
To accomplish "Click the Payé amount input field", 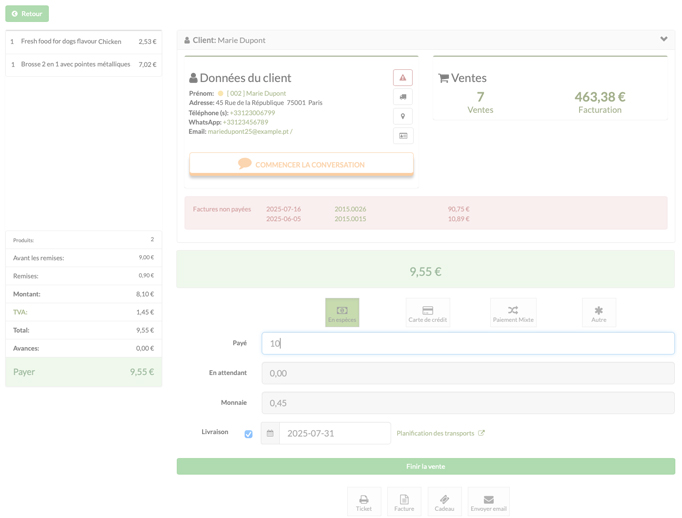I will [x=468, y=344].
